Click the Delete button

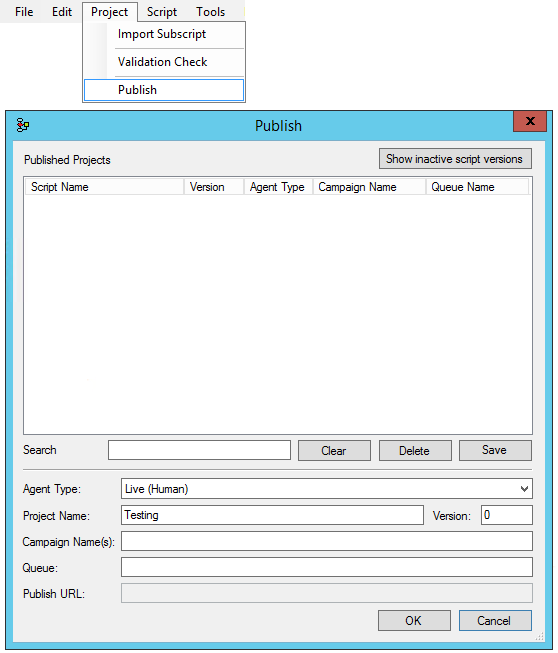(415, 451)
